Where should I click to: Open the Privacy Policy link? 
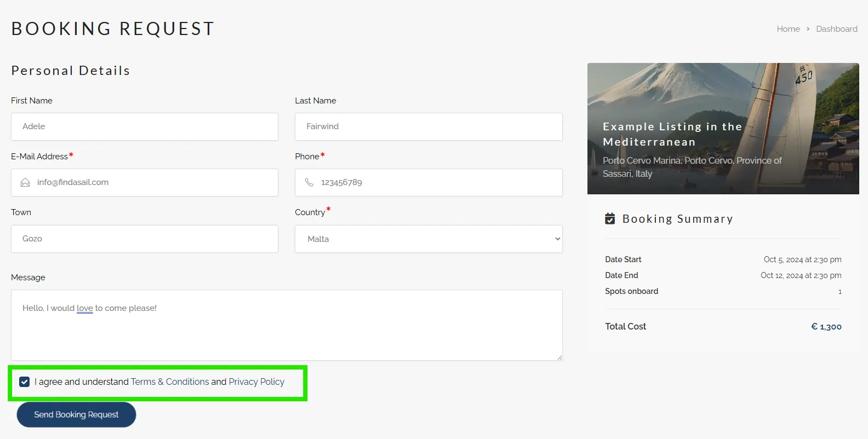(256, 382)
